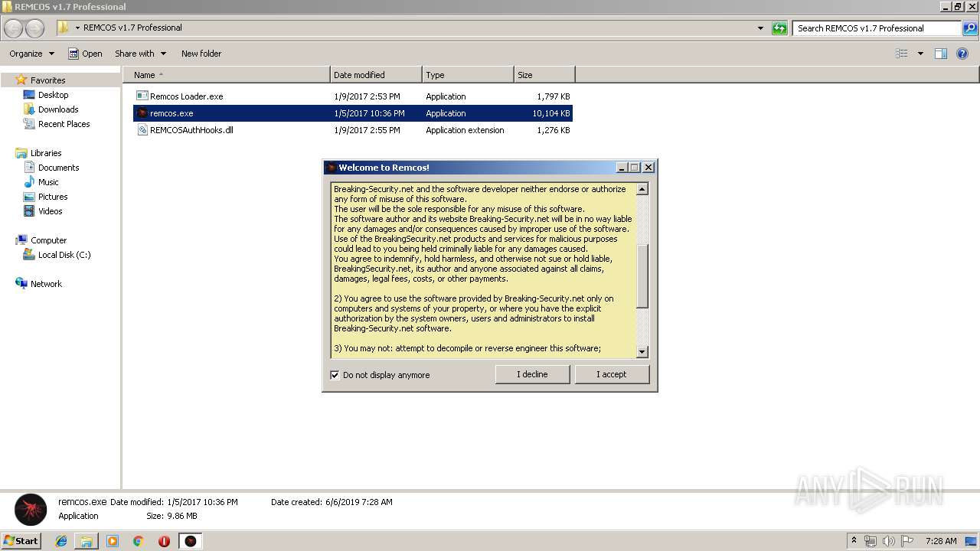This screenshot has height=551, width=980.
Task: Click the license agreement scrollbar thumb
Action: [642, 276]
